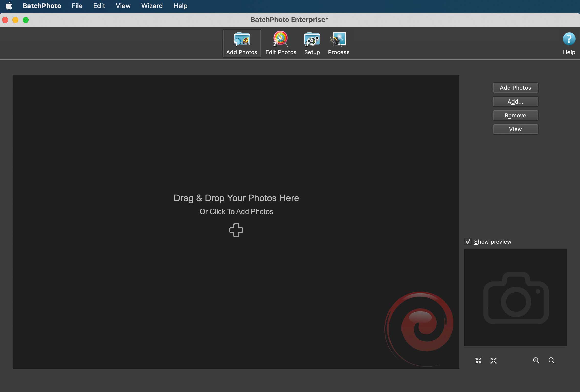Screen dimensions: 580x392
Task: Zoom out of the preview
Action: 552,361
